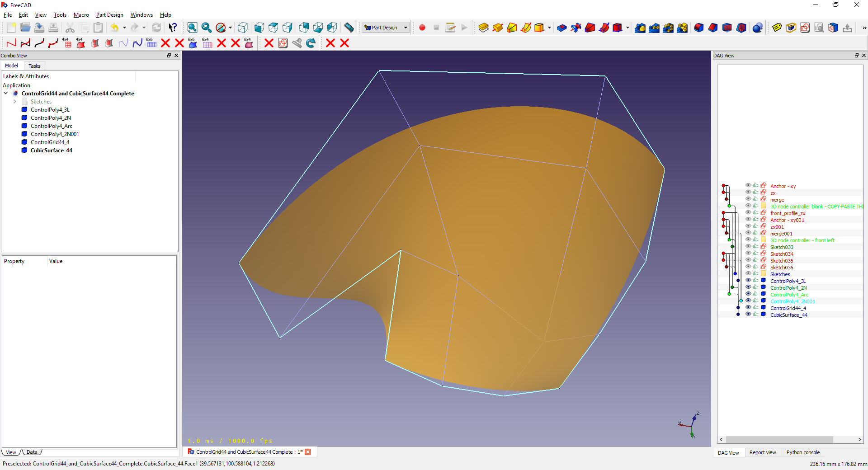Click dimension readout in status bar
Screen dimensions: 868x470
838,464
